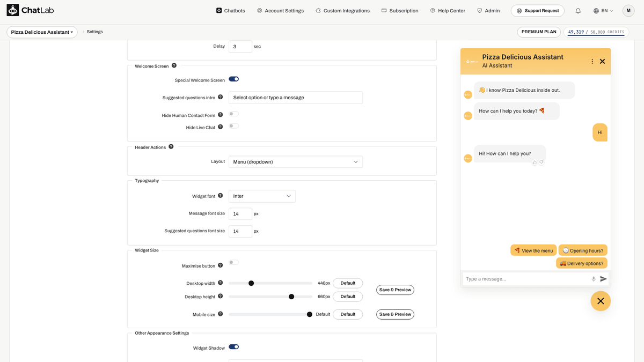Open the Layout Menu (dropdown) selector
The image size is (644, 362).
296,162
